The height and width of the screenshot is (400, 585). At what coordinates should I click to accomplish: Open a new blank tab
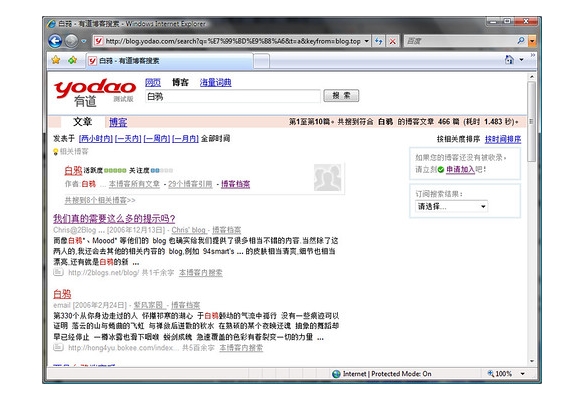point(262,61)
